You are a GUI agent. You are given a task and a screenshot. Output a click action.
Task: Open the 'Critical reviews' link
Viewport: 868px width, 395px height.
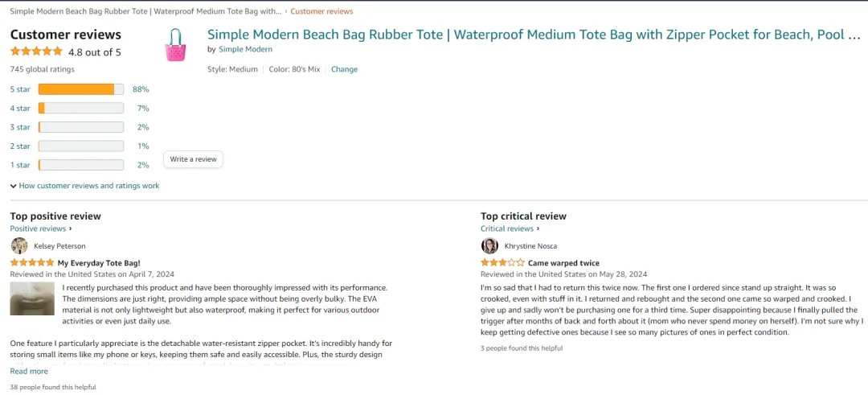507,228
